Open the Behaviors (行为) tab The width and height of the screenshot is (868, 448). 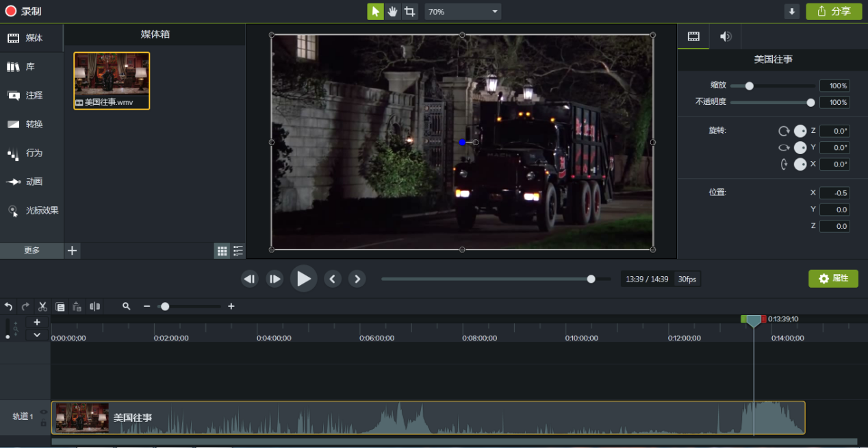pyautogui.click(x=31, y=153)
